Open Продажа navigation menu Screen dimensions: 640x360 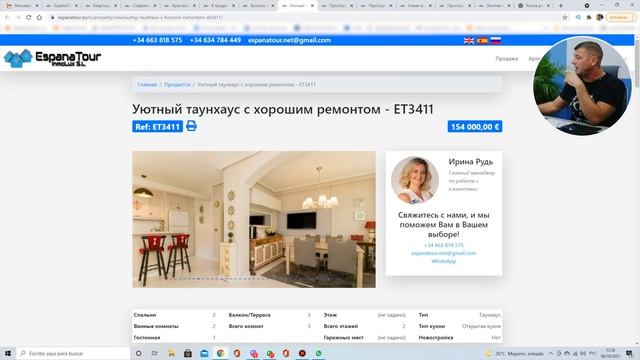click(507, 59)
